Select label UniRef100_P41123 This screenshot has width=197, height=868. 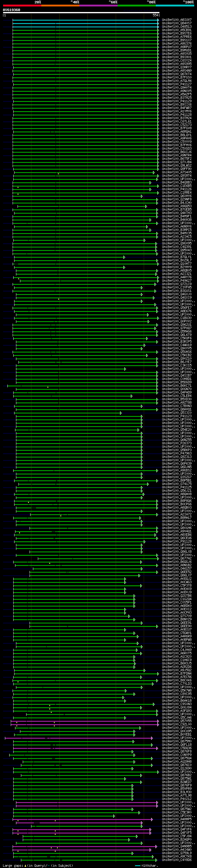click(176, 416)
